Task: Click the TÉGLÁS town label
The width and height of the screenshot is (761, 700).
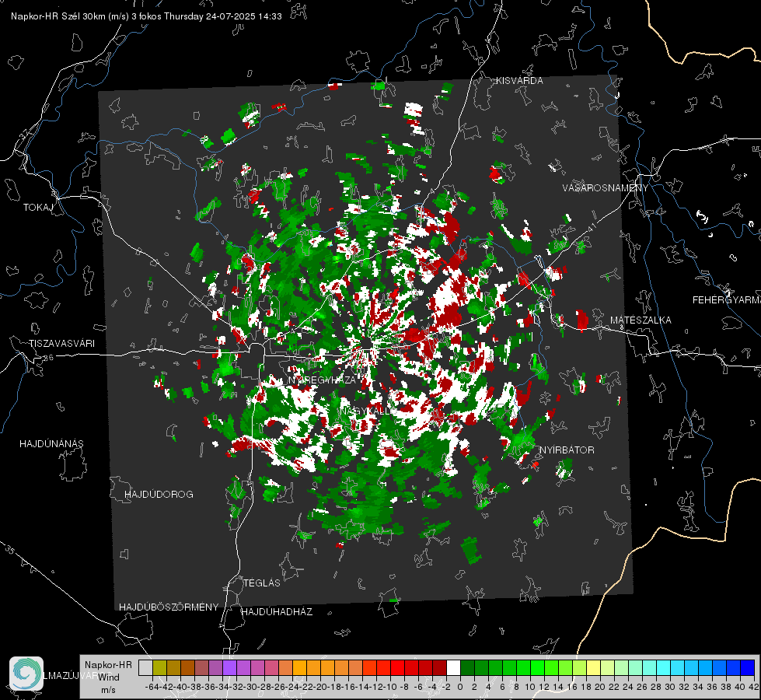Action: [x=262, y=583]
